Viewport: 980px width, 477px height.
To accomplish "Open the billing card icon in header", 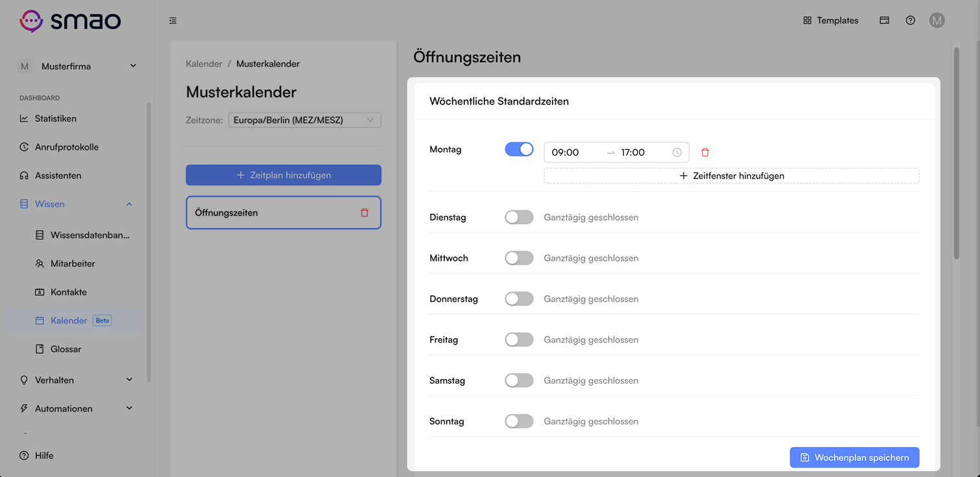I will click(885, 20).
